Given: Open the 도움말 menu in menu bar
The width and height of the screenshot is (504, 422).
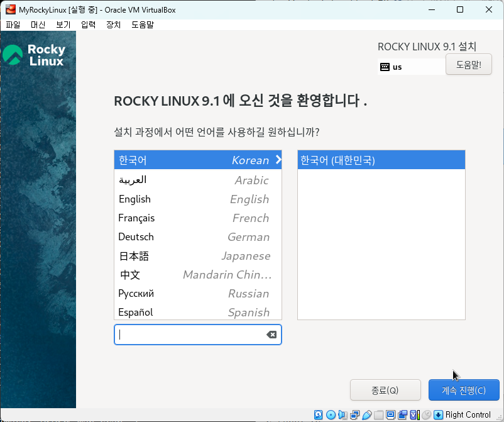Looking at the screenshot, I should pyautogui.click(x=143, y=25).
